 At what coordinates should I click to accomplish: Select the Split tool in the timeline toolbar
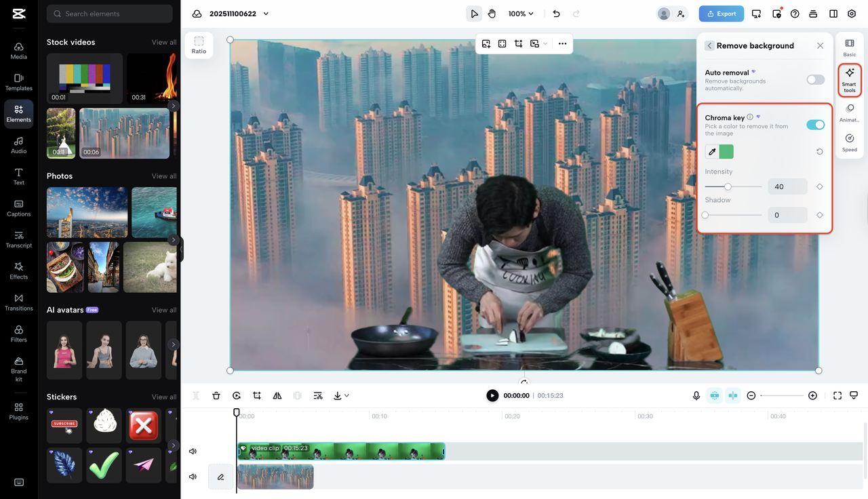(x=195, y=395)
